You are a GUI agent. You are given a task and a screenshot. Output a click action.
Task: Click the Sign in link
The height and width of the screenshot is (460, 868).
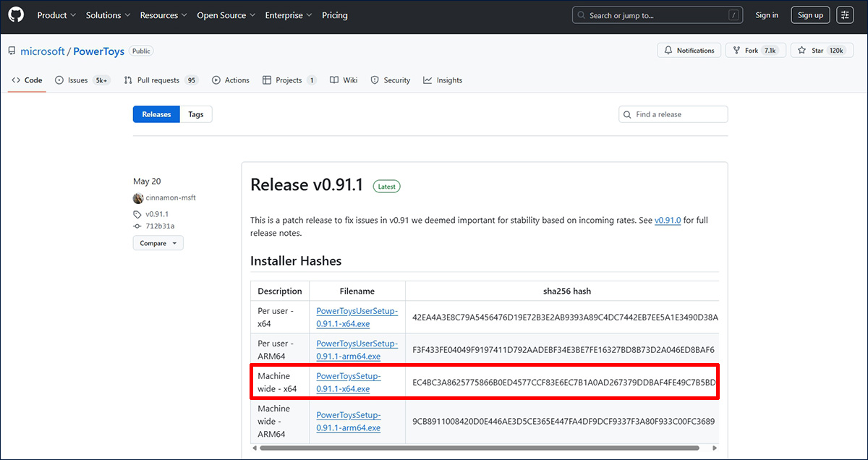[767, 15]
